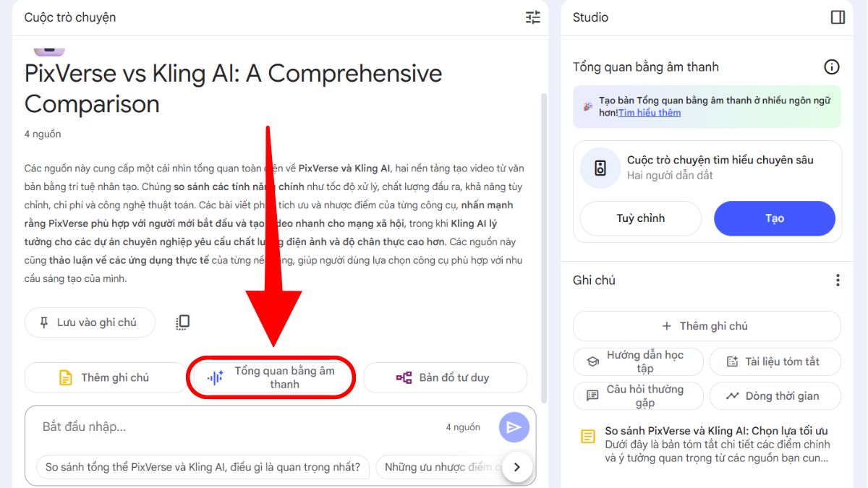Generate the Câu hỏi thường gặp FAQ

tap(637, 396)
